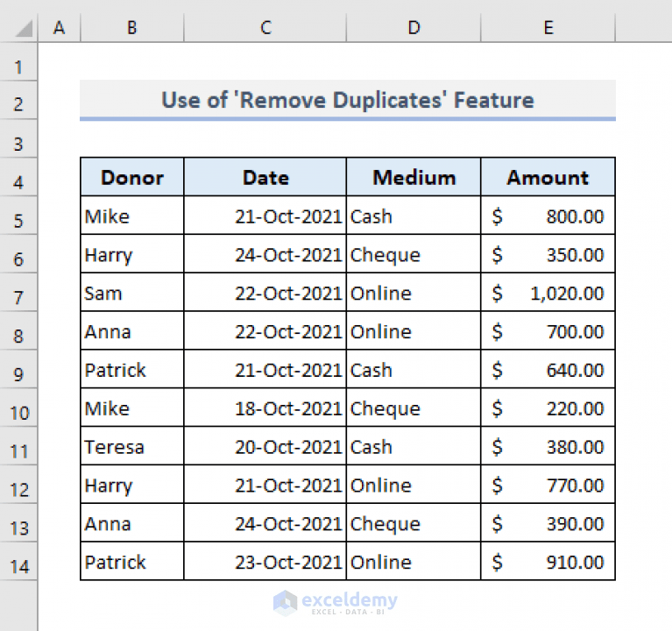Screen dimensions: 672x631
Task: Select column B header
Action: 132,28
